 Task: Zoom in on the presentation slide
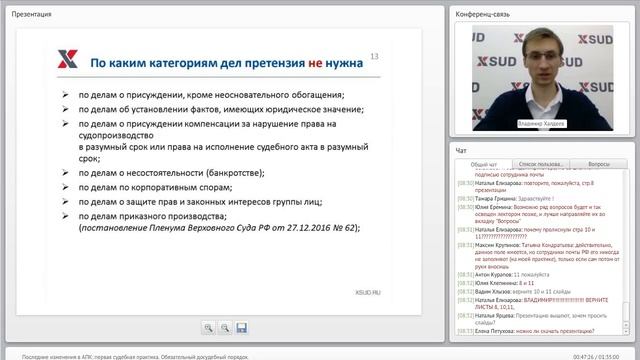pos(208,328)
